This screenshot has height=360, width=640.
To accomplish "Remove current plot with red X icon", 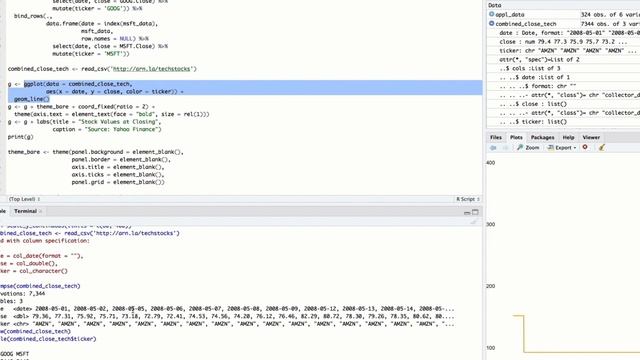I will coord(585,147).
